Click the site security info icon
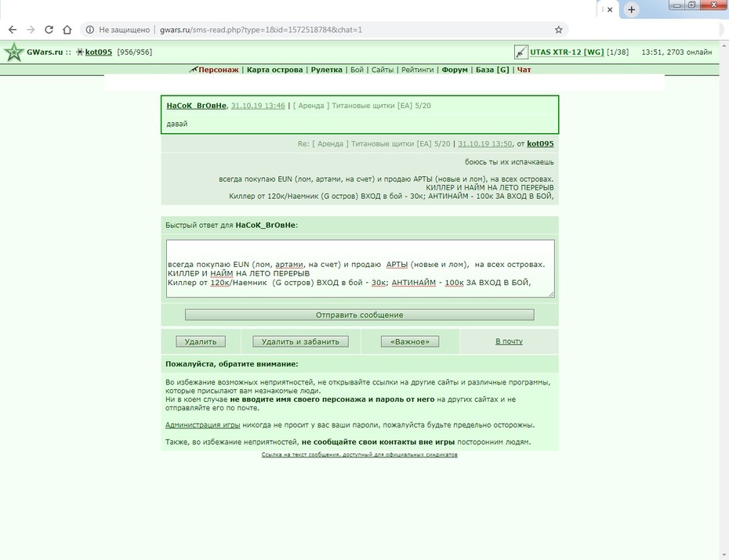729x560 pixels. point(89,30)
